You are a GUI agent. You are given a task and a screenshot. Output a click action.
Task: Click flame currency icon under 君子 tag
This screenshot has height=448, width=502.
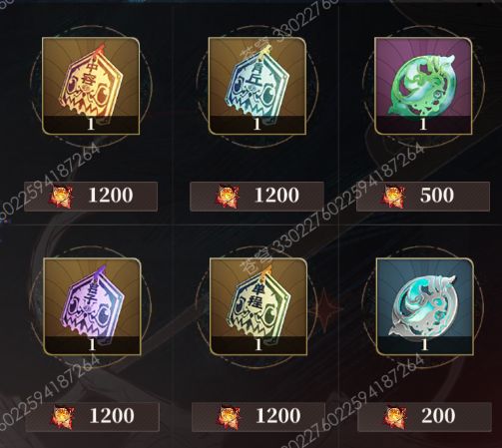click(x=63, y=417)
